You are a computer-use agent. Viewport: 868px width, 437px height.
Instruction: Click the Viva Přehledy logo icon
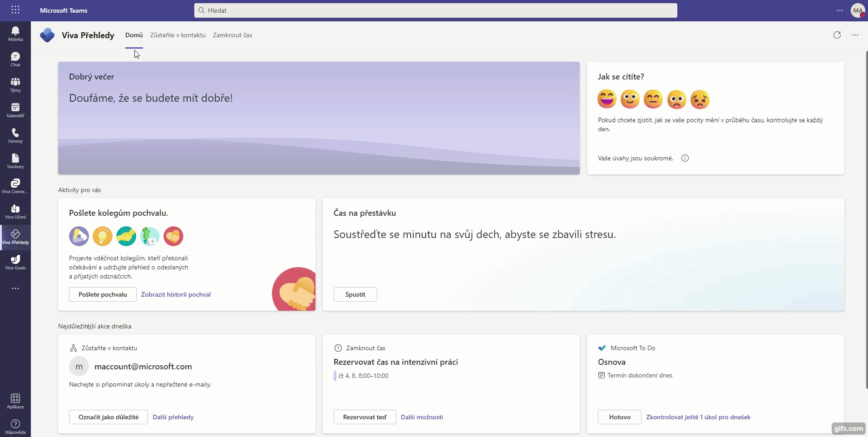pos(47,35)
